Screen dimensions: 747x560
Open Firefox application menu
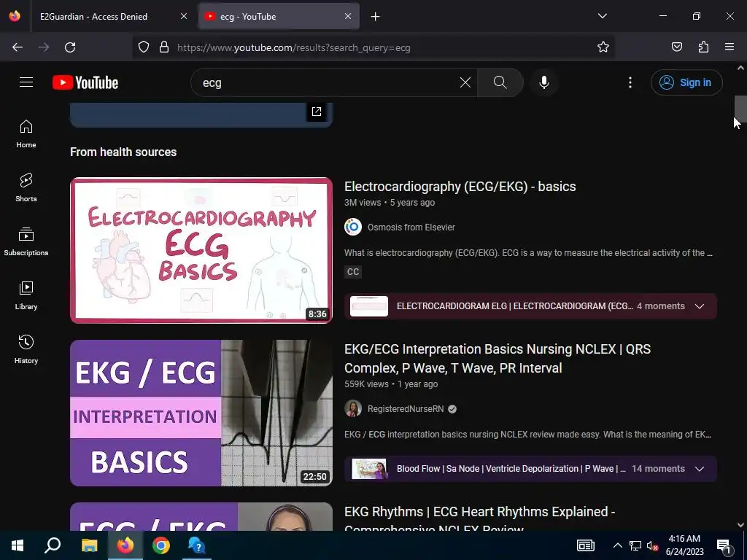(x=729, y=47)
